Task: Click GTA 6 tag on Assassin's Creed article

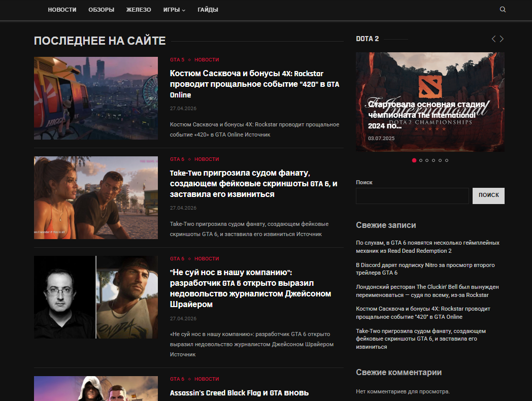Action: 177,379
